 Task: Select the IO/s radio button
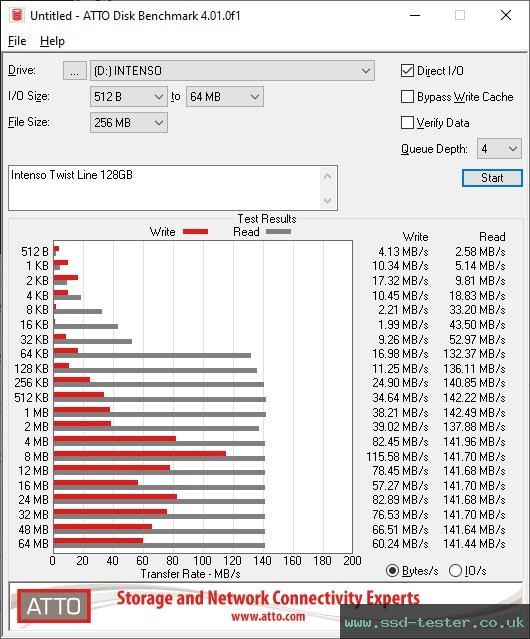[455, 571]
